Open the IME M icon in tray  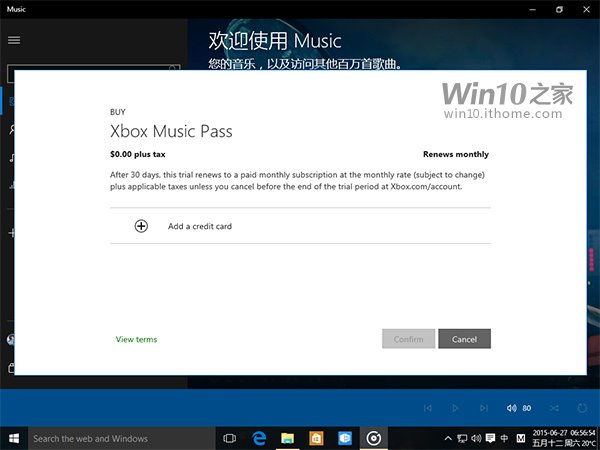pyautogui.click(x=521, y=439)
